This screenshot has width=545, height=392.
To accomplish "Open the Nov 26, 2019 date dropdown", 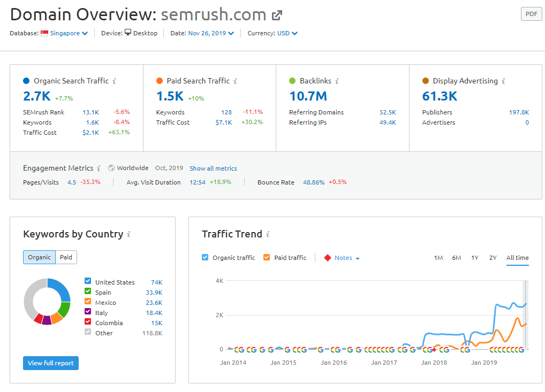I will (211, 33).
